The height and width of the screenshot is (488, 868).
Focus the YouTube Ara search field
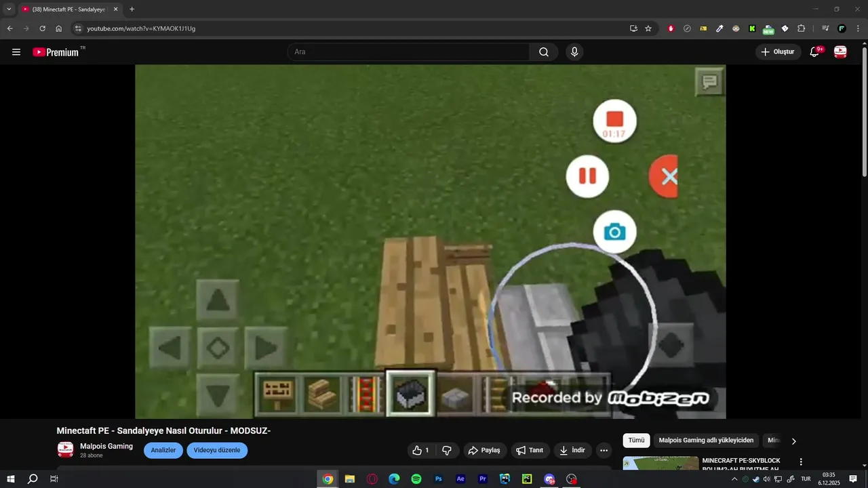(409, 52)
